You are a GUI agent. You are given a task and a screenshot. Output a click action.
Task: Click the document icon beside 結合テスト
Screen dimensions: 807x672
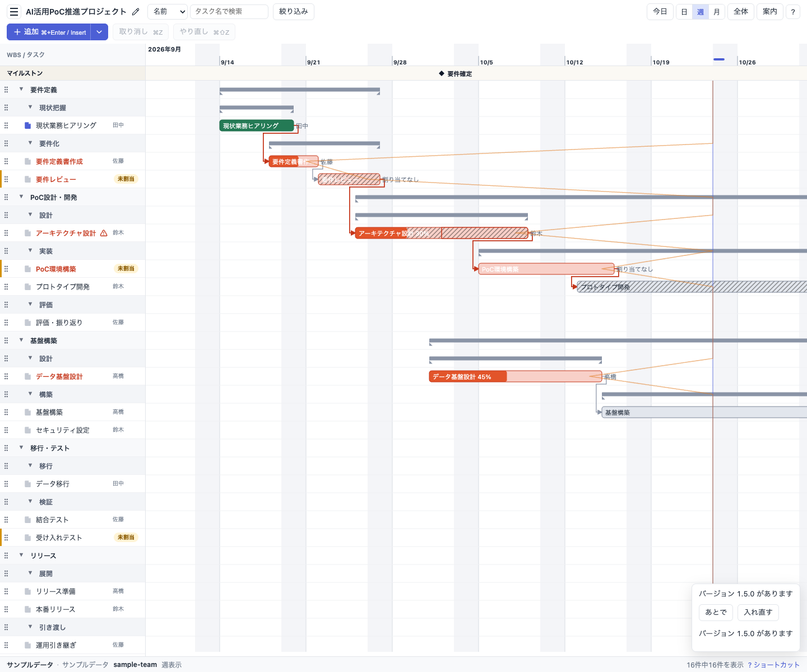pos(27,520)
